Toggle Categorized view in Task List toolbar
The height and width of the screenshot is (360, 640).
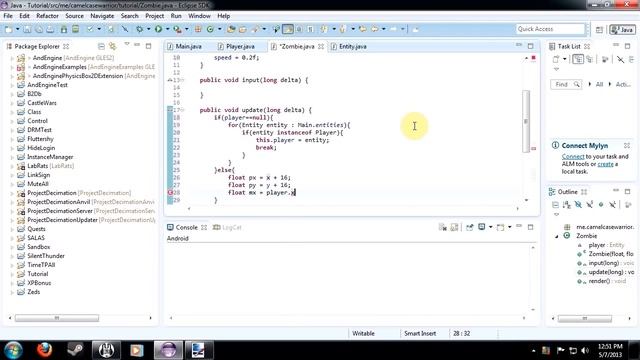tap(578, 59)
